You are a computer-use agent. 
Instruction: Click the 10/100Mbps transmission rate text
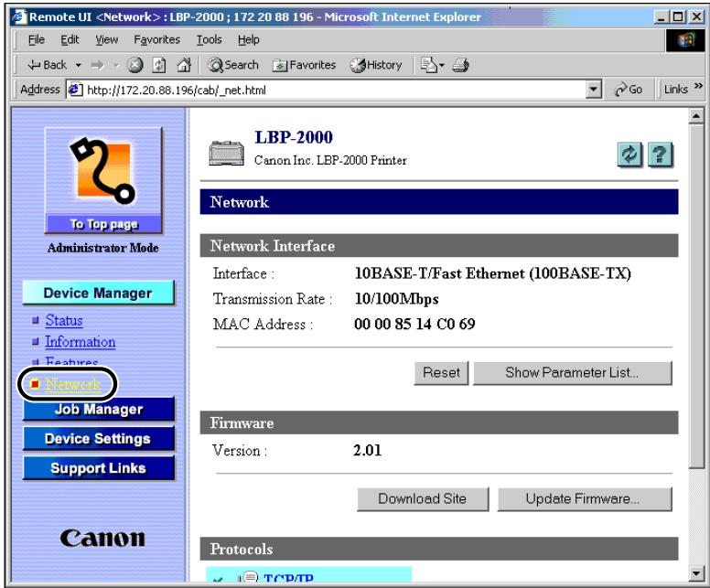pyautogui.click(x=397, y=299)
